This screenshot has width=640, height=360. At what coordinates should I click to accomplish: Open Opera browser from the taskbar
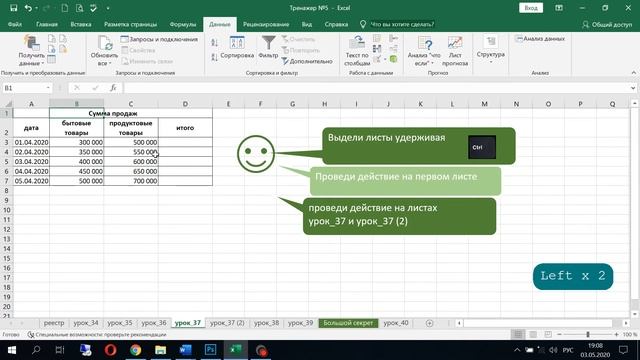coord(110,350)
